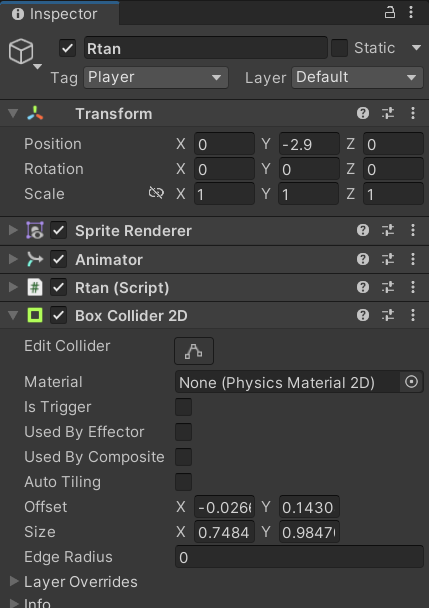This screenshot has width=429, height=608.
Task: Open the GameObject icon dropdown arrow
Action: (x=38, y=67)
